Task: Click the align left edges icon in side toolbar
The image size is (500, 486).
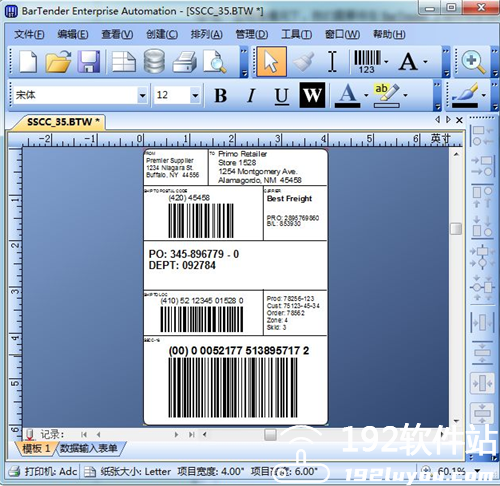Action: [482, 136]
